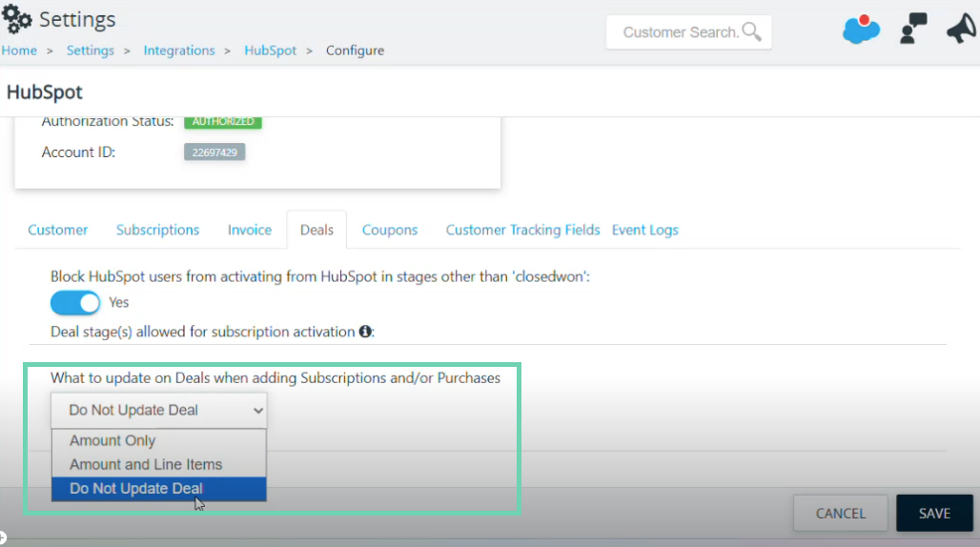Follow the Integrations breadcrumb link
Screen dimensions: 980x547
179,51
